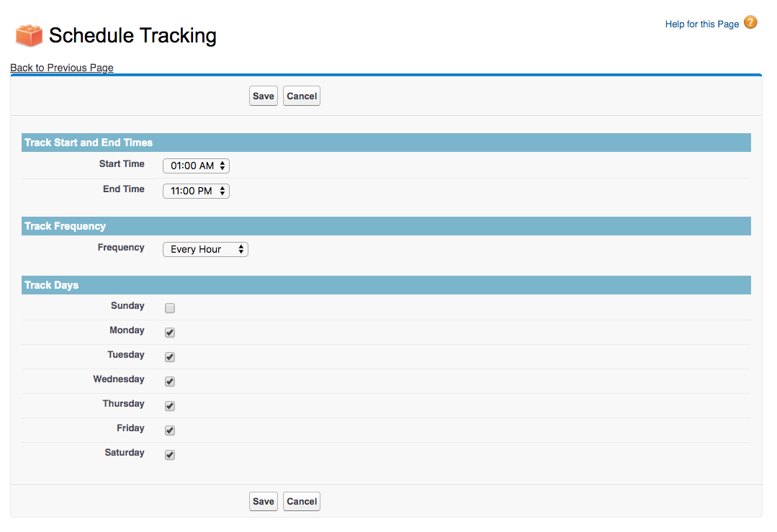
Task: Toggle the Saturday checkbox
Action: [x=169, y=454]
